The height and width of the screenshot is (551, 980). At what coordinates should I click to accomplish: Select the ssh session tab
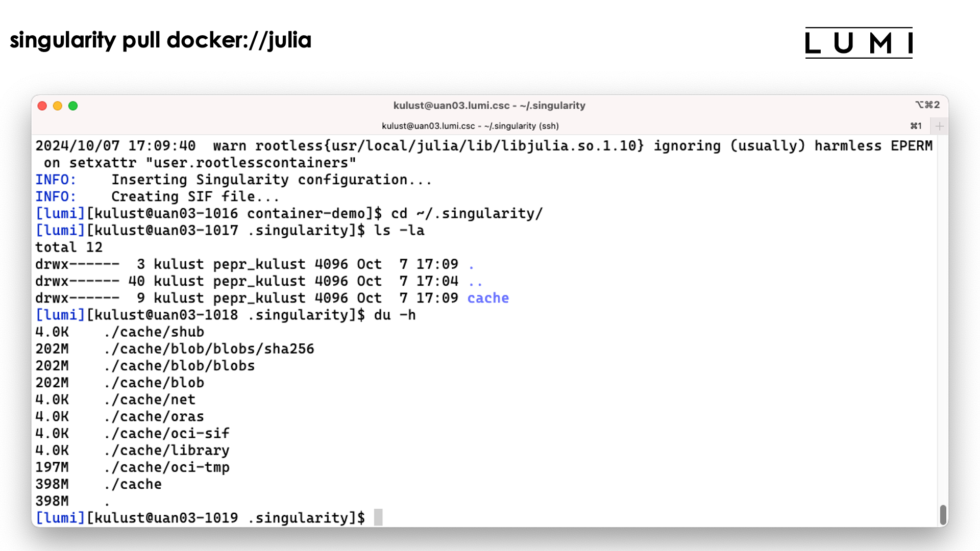tap(470, 126)
